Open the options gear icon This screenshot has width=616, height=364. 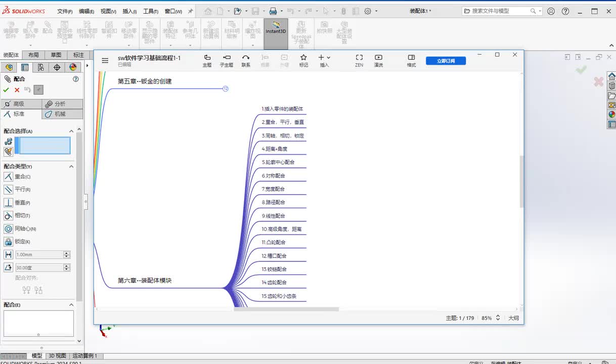coord(368,11)
